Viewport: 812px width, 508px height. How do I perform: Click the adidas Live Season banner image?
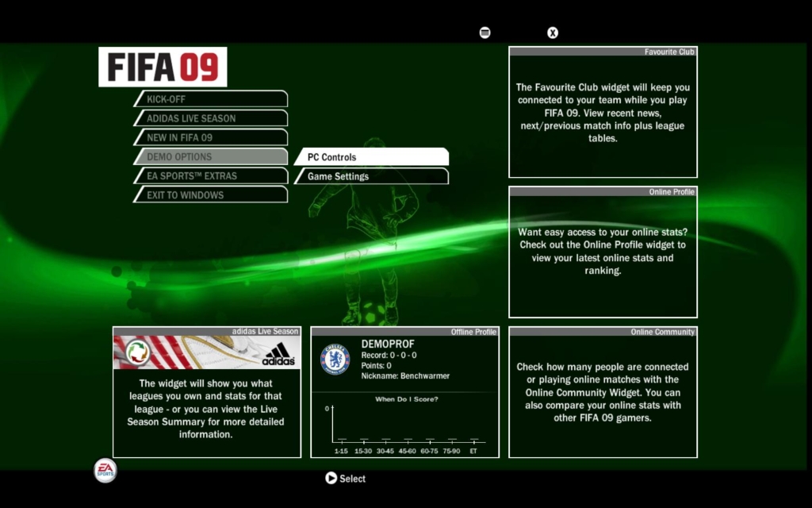(x=207, y=352)
